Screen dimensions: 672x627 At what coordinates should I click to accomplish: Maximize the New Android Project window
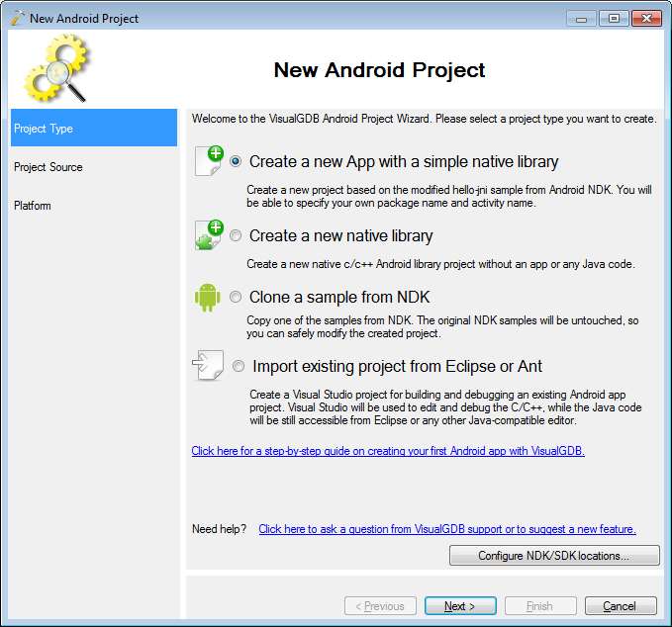click(614, 19)
